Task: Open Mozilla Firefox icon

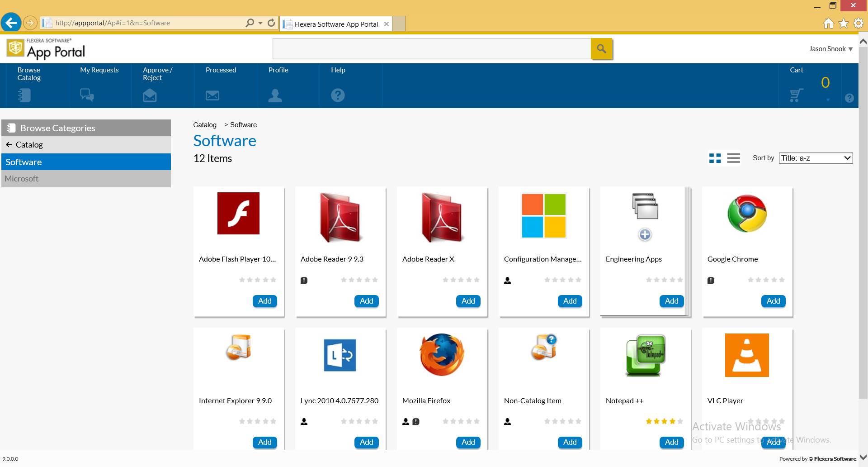Action: (442, 355)
